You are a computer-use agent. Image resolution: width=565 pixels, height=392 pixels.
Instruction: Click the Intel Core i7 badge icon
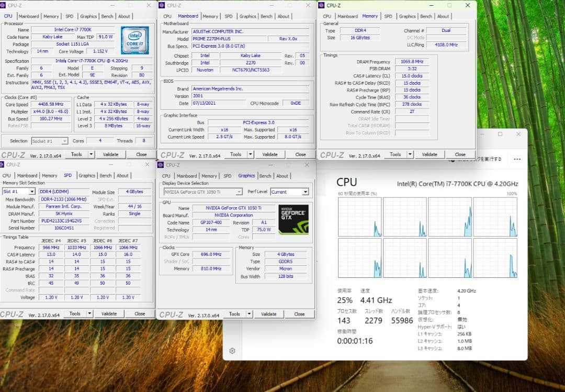click(134, 40)
